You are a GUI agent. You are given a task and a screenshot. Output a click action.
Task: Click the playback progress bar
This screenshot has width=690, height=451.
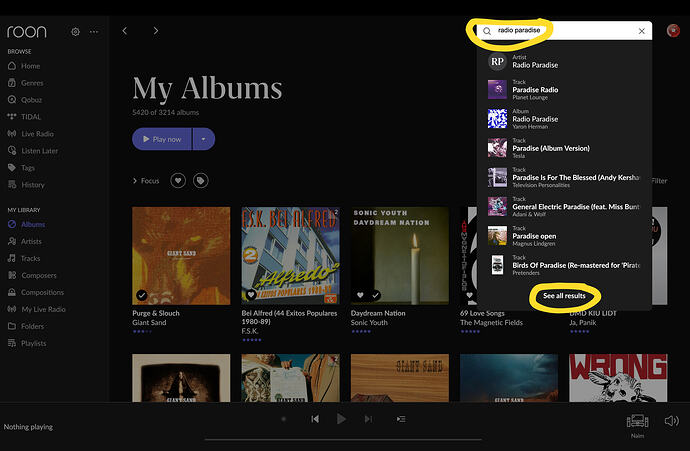[343, 439]
